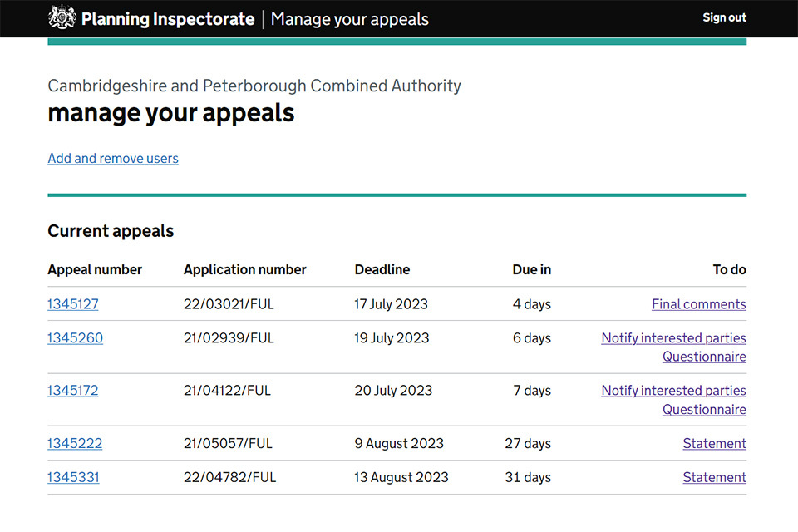This screenshot has height=532, width=798.
Task: Open appeal number 1345260
Action: click(76, 338)
